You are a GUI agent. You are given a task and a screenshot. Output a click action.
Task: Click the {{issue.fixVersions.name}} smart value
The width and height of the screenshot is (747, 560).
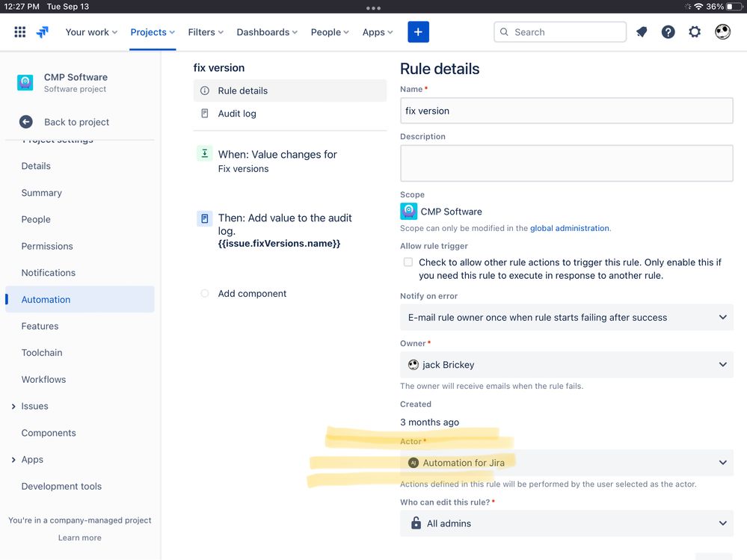pos(279,243)
